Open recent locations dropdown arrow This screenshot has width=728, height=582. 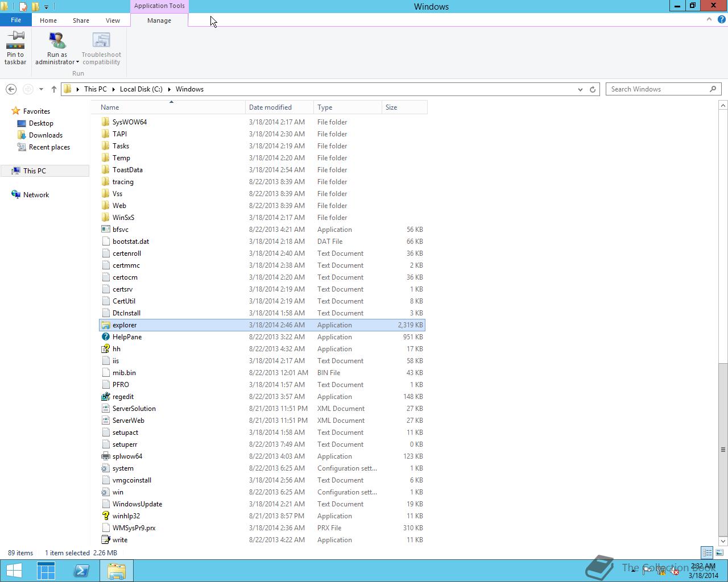(x=41, y=89)
